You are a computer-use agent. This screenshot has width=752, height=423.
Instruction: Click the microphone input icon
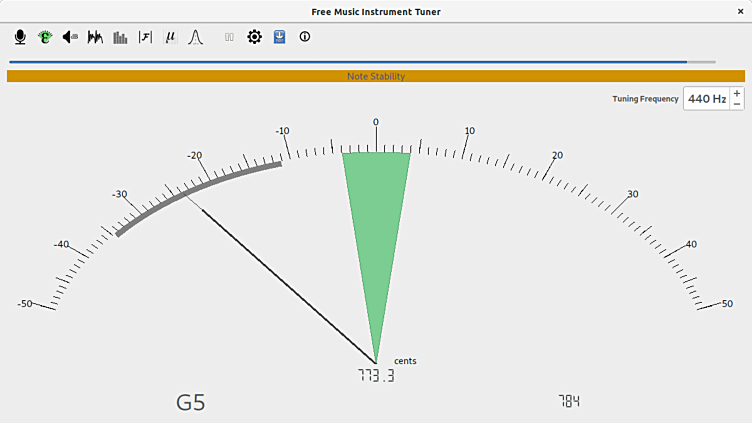pos(20,37)
